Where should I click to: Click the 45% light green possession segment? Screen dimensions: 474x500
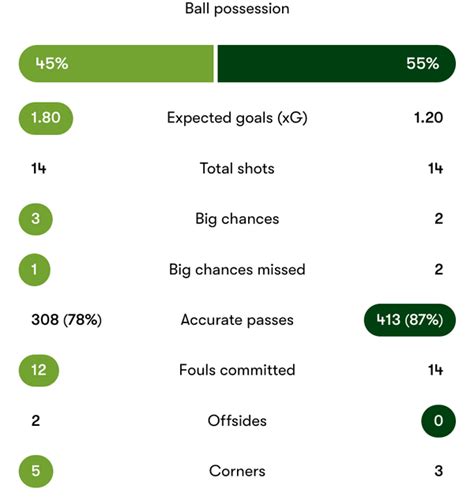[x=116, y=63]
